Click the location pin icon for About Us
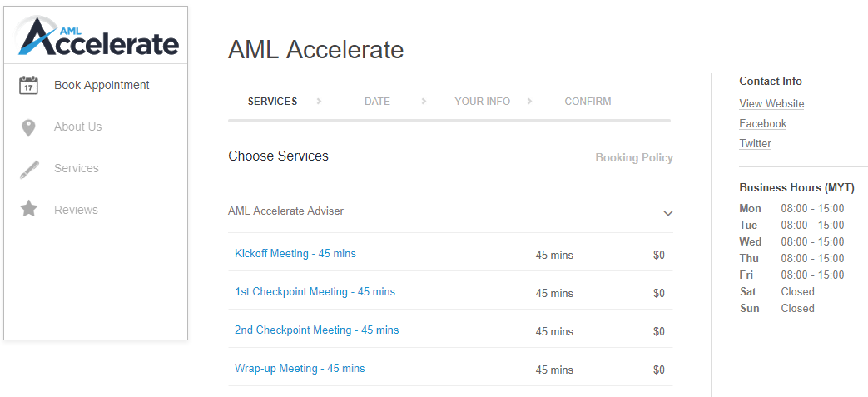 tap(28, 127)
